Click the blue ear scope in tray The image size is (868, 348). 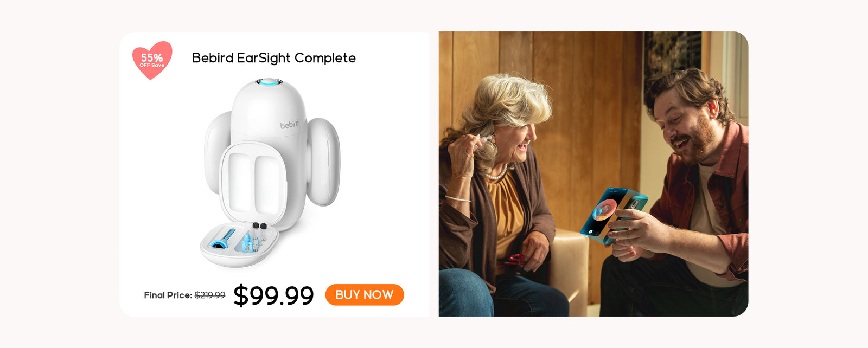coord(223,239)
